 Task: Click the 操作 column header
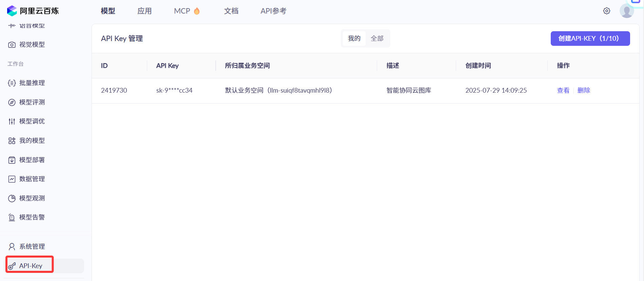563,66
